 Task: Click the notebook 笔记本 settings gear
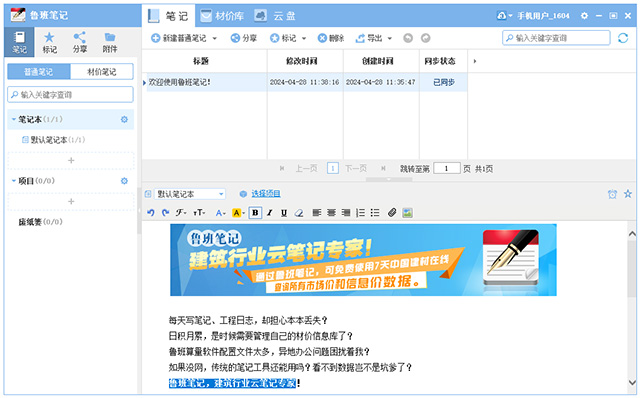tap(124, 119)
